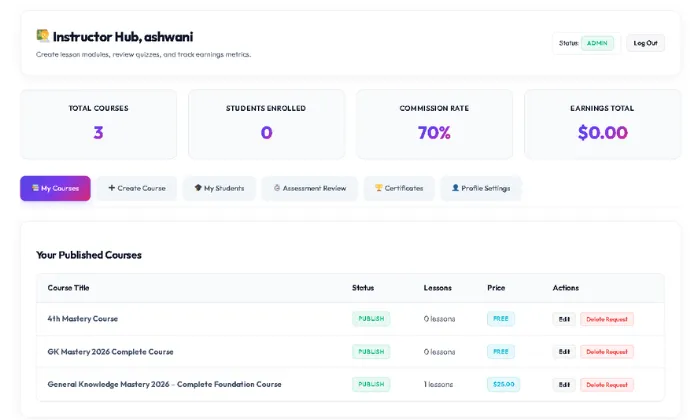Screen dimensions: 700x420
Task: Click the Students Enrolled stat card
Action: (267, 124)
